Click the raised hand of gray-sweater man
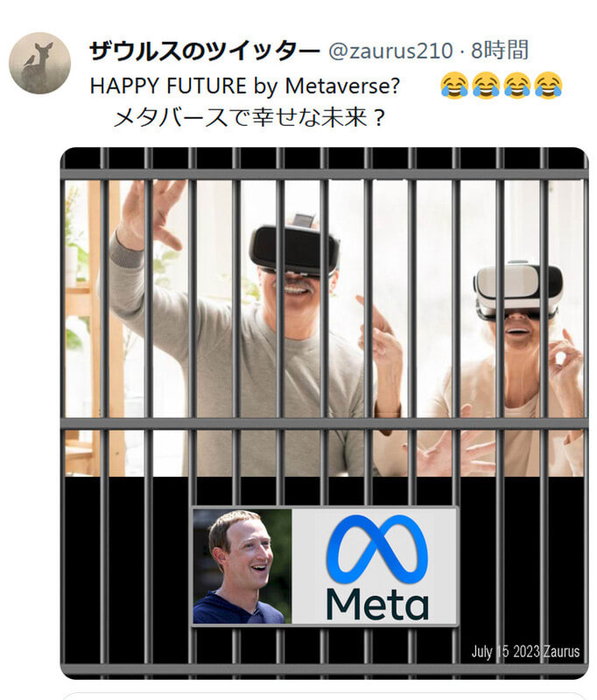Image resolution: width=597 pixels, height=700 pixels. [x=151, y=214]
